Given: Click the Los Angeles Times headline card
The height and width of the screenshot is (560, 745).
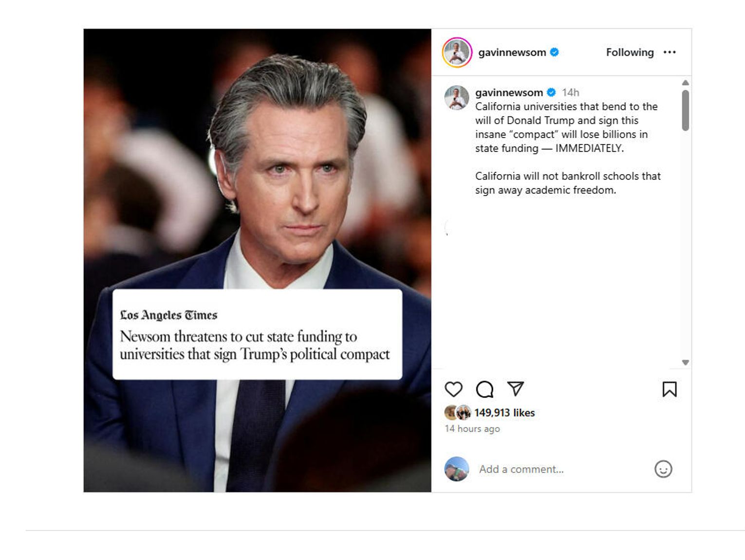Looking at the screenshot, I should point(257,334).
